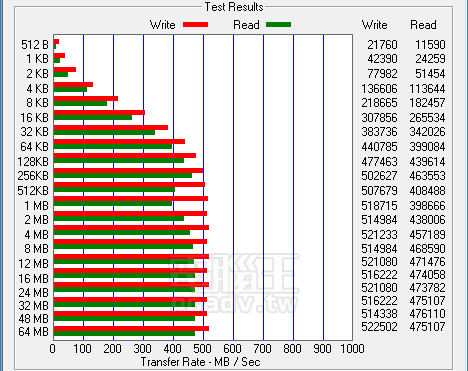Click the write value 477463
The width and height of the screenshot is (468, 371).
click(x=380, y=162)
